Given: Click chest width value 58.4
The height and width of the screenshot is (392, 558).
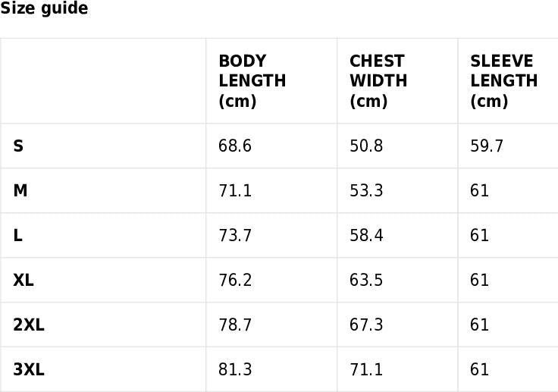Looking at the screenshot, I should (366, 236).
